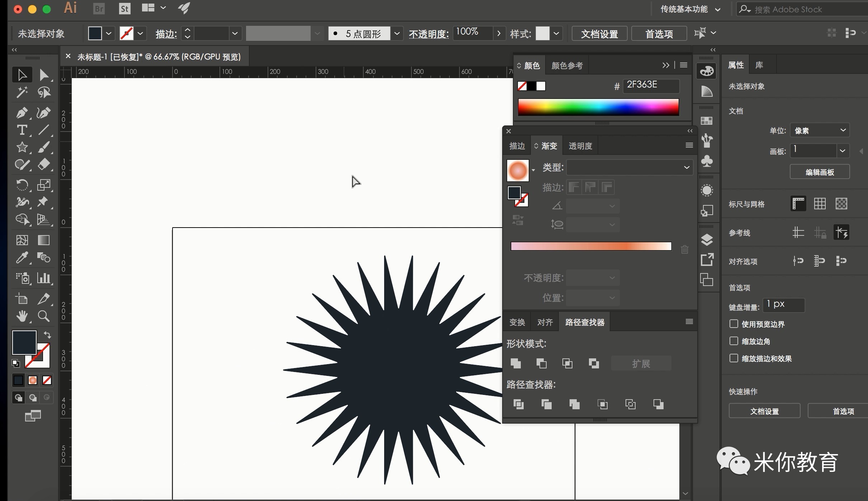The height and width of the screenshot is (501, 868).
Task: Open stroke weight dropdown
Action: [x=235, y=34]
